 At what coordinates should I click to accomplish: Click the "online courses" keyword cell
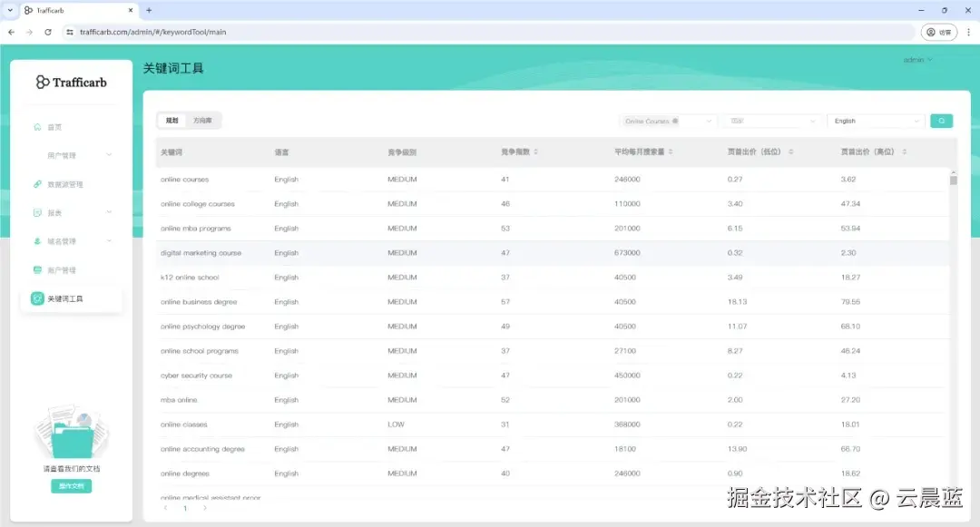(184, 180)
